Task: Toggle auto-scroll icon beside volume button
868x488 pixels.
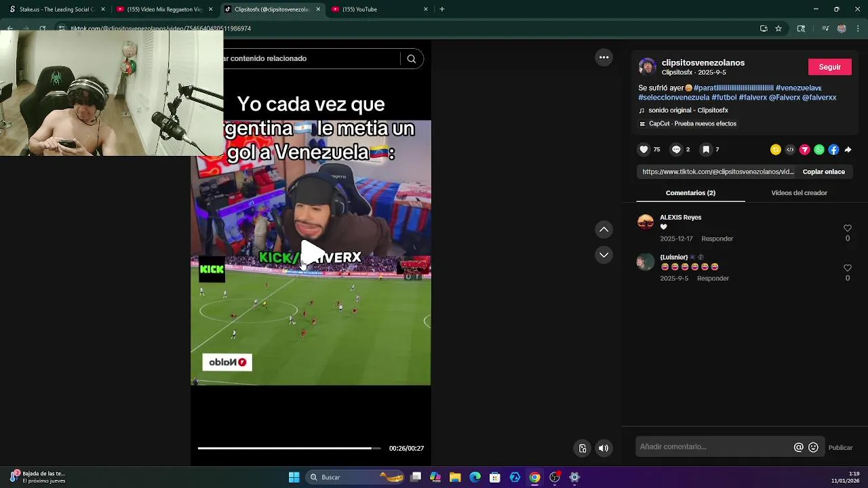Action: pyautogui.click(x=582, y=448)
